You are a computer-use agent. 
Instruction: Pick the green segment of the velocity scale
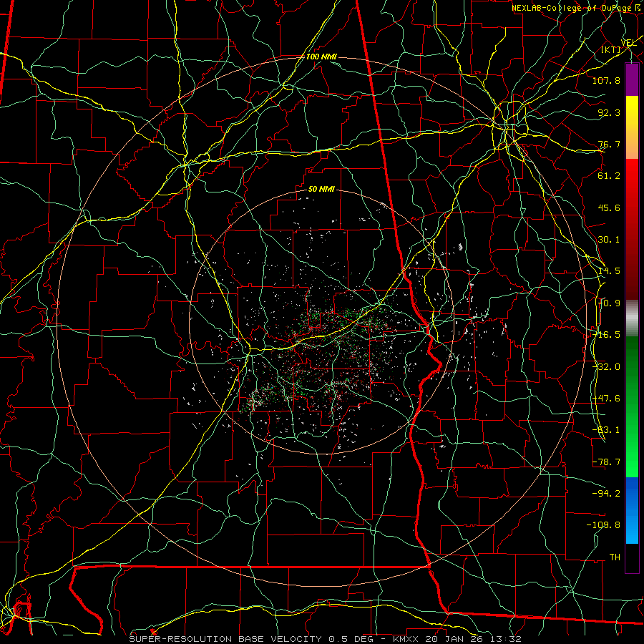(x=632, y=406)
